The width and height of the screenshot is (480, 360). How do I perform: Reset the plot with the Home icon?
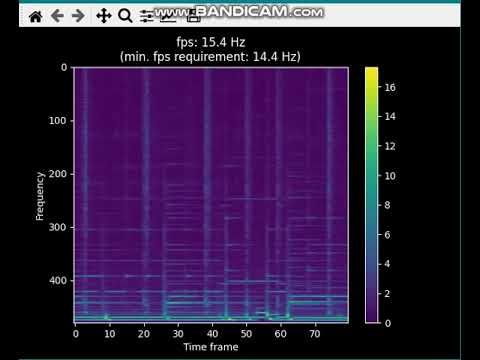(x=36, y=16)
